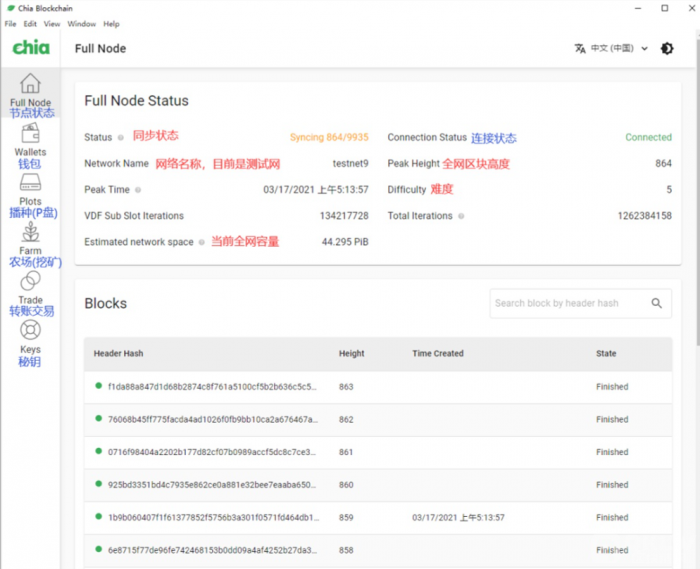Click the Header Hash column header
The image size is (700, 569).
(118, 353)
